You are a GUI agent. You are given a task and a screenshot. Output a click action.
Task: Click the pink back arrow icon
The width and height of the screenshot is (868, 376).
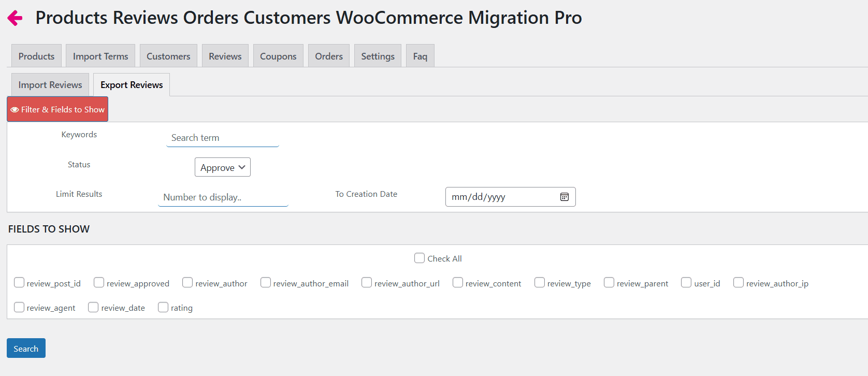(15, 18)
